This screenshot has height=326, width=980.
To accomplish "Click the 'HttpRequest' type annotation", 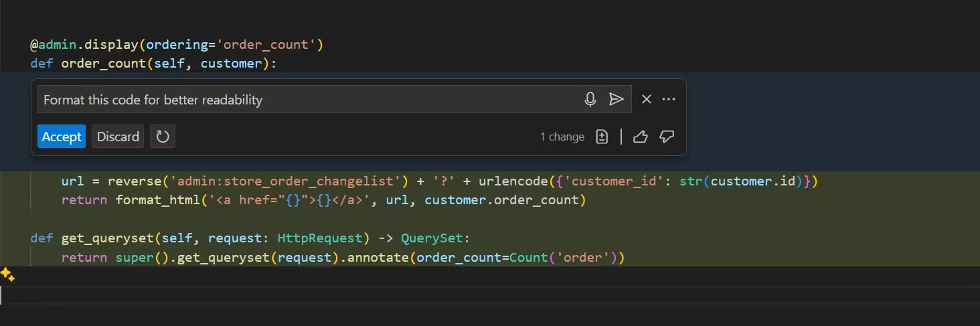I will point(319,238).
